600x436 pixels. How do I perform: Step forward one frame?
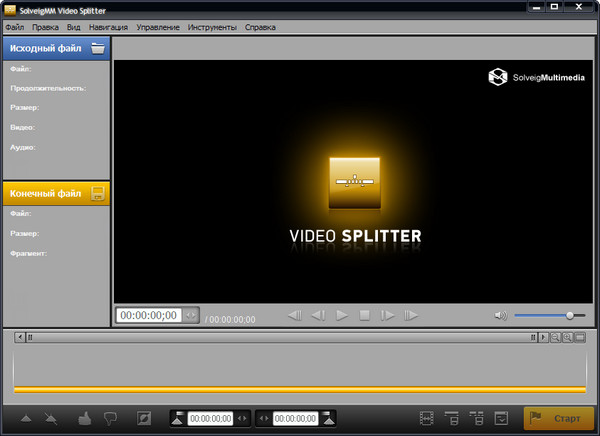pyautogui.click(x=387, y=316)
